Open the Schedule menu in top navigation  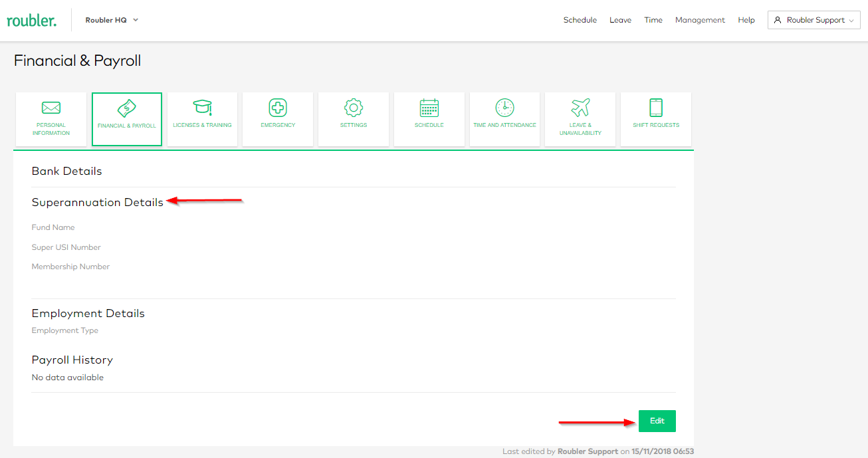[580, 20]
